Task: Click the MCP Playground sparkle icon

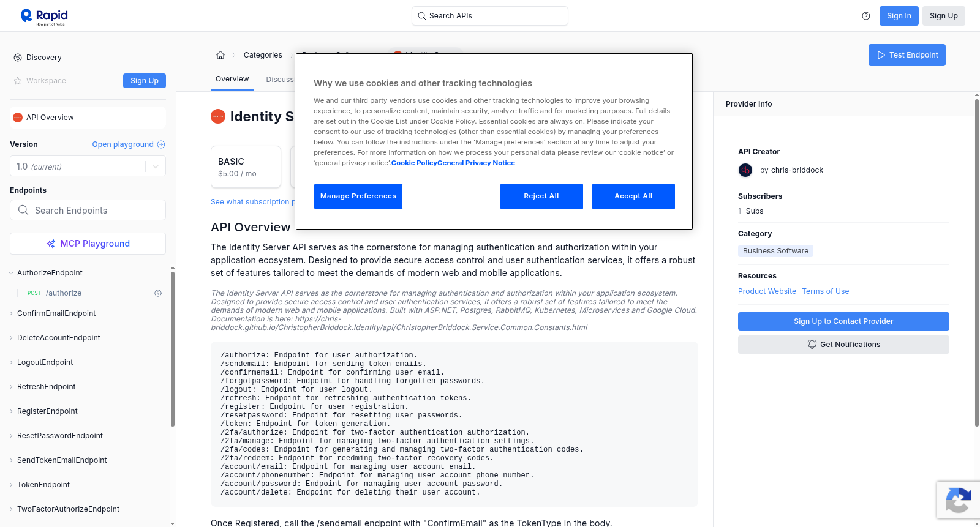Action: [x=51, y=244]
